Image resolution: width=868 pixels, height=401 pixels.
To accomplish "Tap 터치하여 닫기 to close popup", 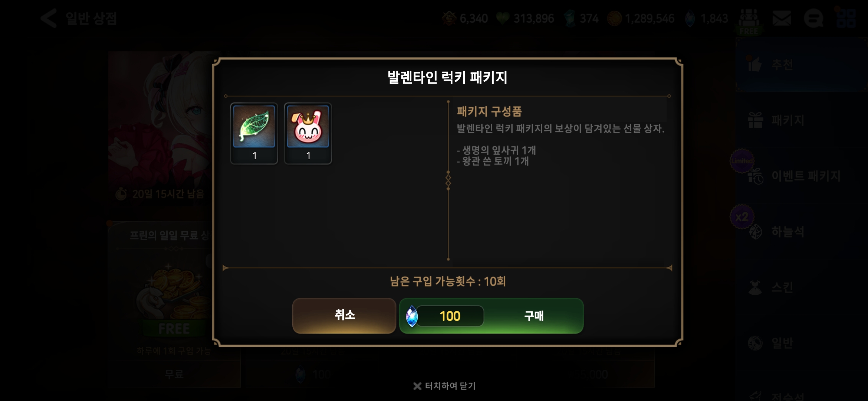I will click(x=444, y=386).
